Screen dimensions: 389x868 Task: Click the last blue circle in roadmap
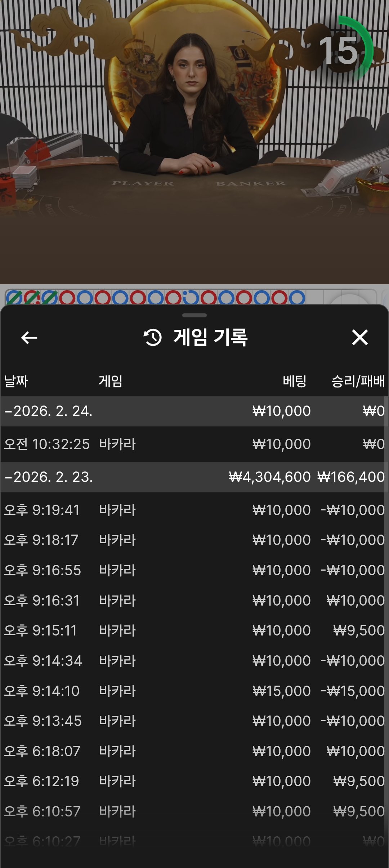click(297, 298)
